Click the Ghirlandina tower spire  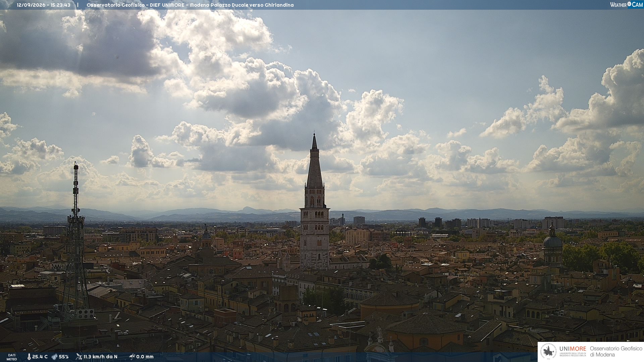314,161
